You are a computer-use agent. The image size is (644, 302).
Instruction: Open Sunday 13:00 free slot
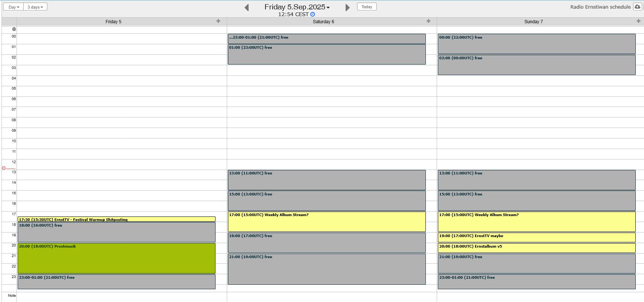[x=537, y=180]
